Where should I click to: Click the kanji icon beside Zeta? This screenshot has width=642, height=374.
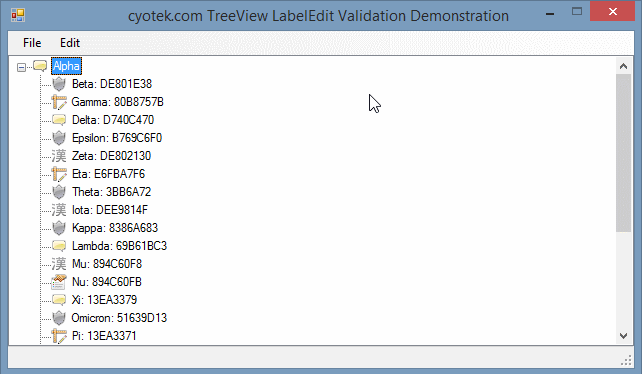[x=59, y=156]
